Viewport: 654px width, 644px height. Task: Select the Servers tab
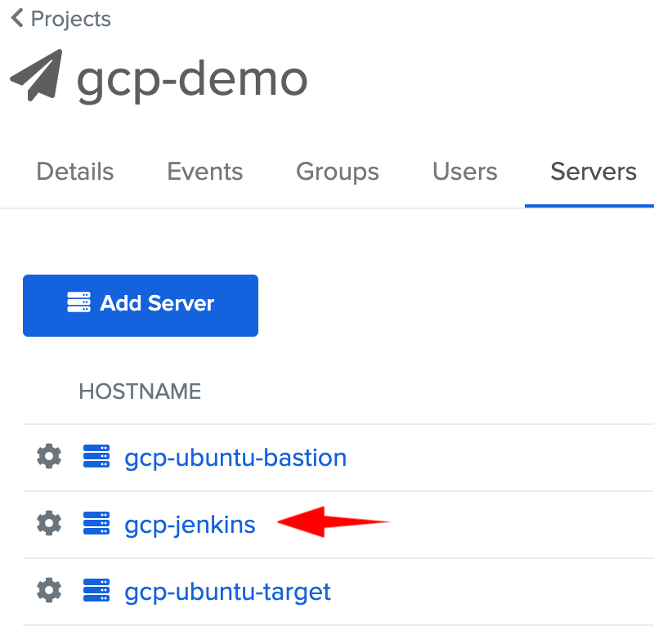coord(593,172)
